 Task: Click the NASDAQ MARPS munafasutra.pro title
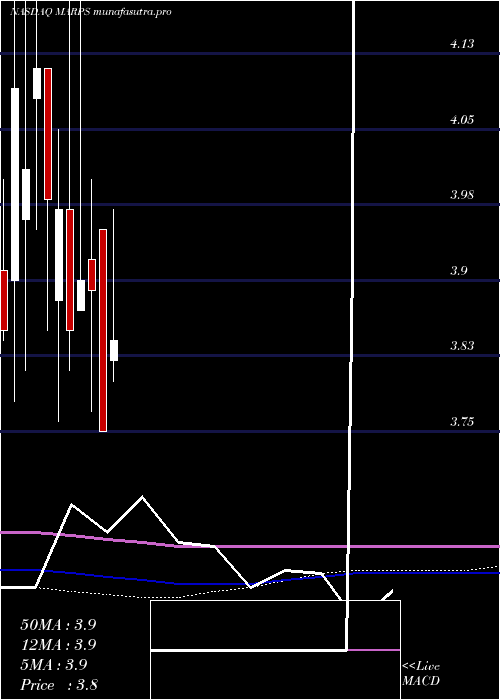91,12
